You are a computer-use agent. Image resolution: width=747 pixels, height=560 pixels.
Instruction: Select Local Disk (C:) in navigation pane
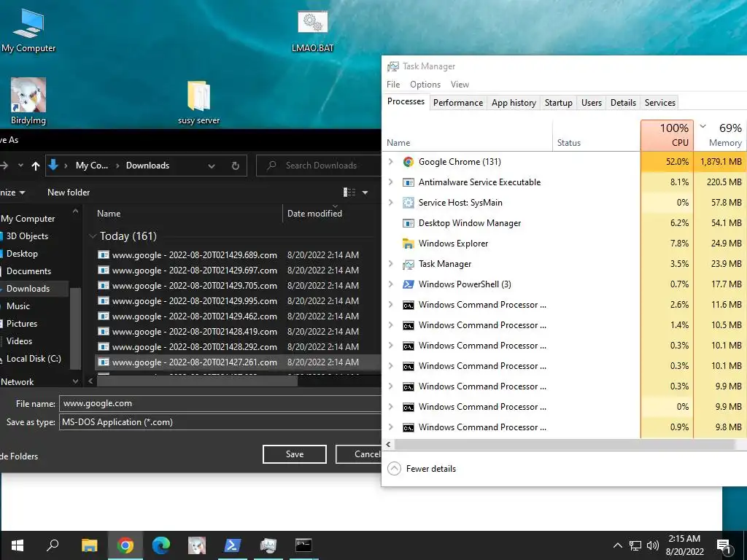[34, 359]
